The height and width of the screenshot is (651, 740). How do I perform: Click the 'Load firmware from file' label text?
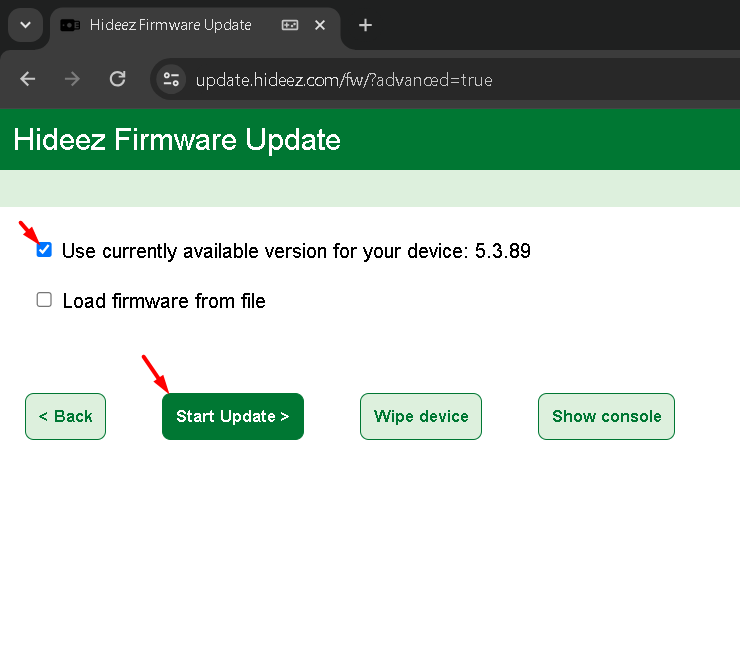click(x=164, y=301)
